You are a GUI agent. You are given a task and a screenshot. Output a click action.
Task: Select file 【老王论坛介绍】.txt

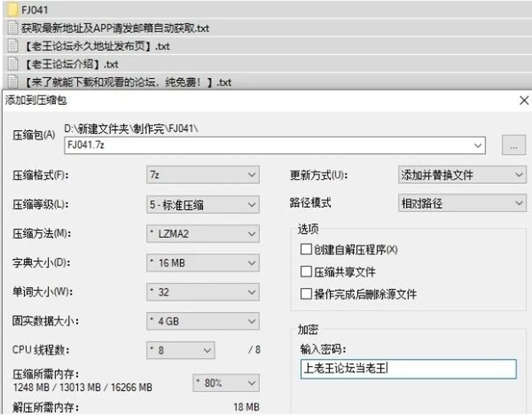pos(71,64)
